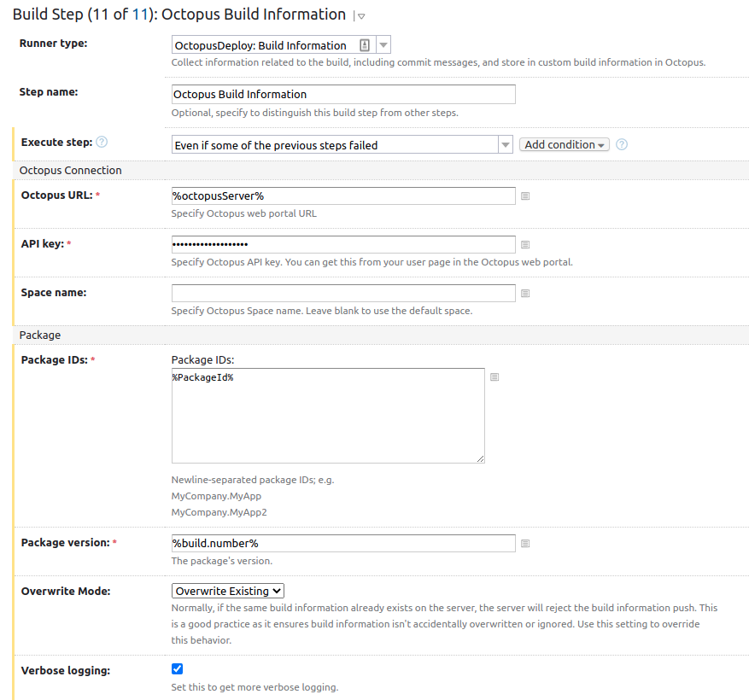Image resolution: width=749 pixels, height=700 pixels.
Task: Focus the Step name text field
Action: [343, 94]
